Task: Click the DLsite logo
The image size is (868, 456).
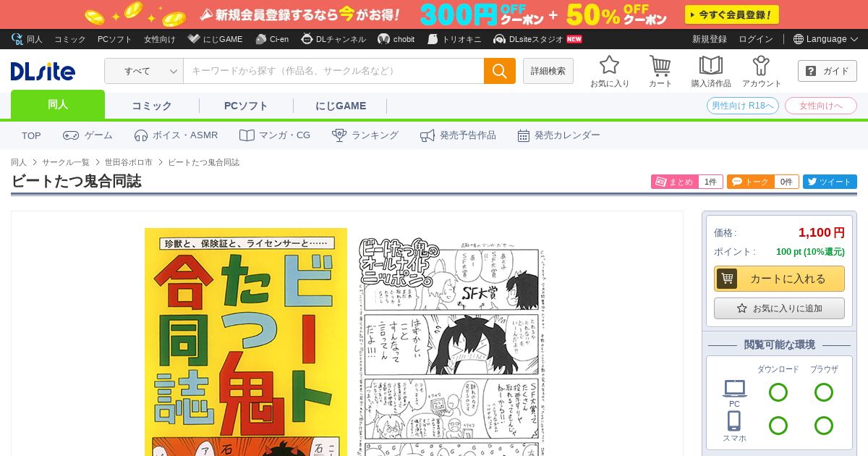Action: pyautogui.click(x=43, y=71)
